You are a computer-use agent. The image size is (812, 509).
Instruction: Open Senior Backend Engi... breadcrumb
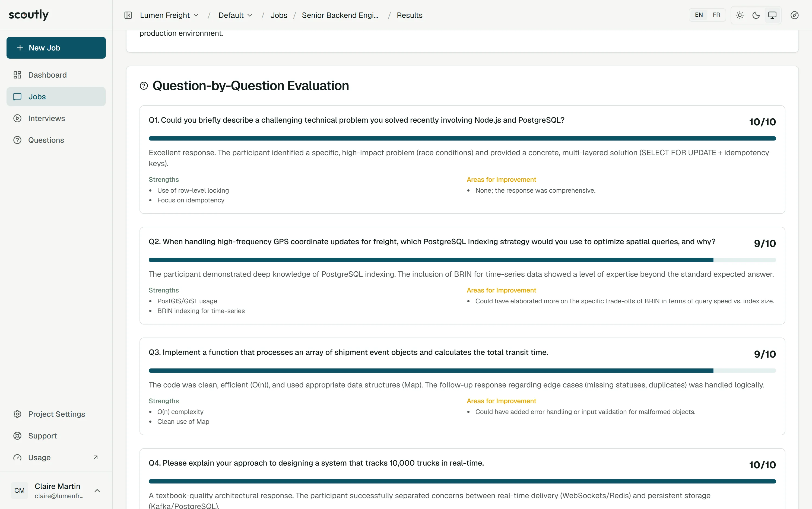tap(340, 15)
